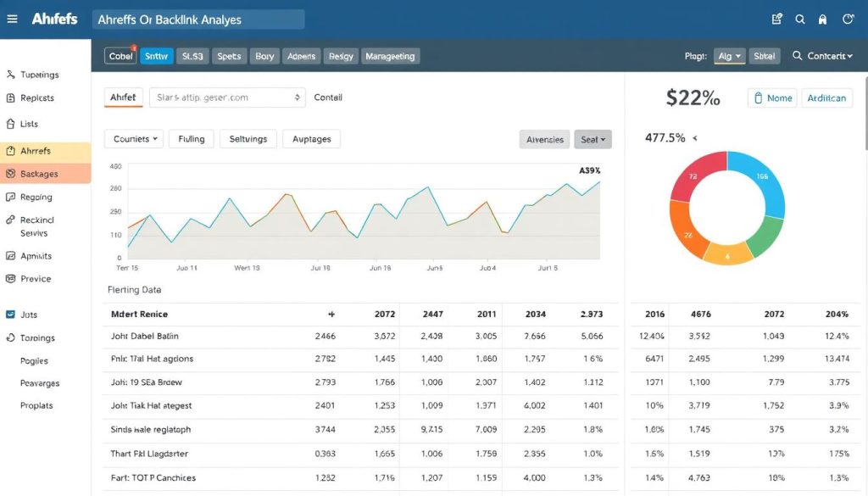Screen dimensions: 868x496
Task: Click the Replcsts sidebar icon
Action: (x=10, y=98)
